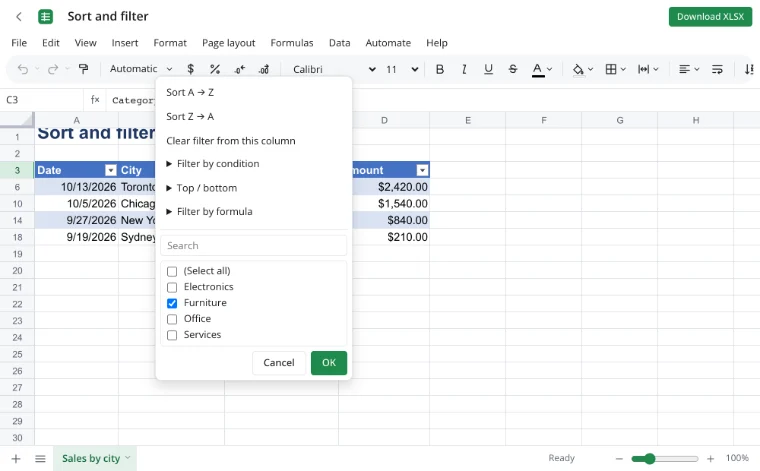Apply the fill color bucket
Image resolution: width=760 pixels, height=471 pixels.
pos(578,69)
